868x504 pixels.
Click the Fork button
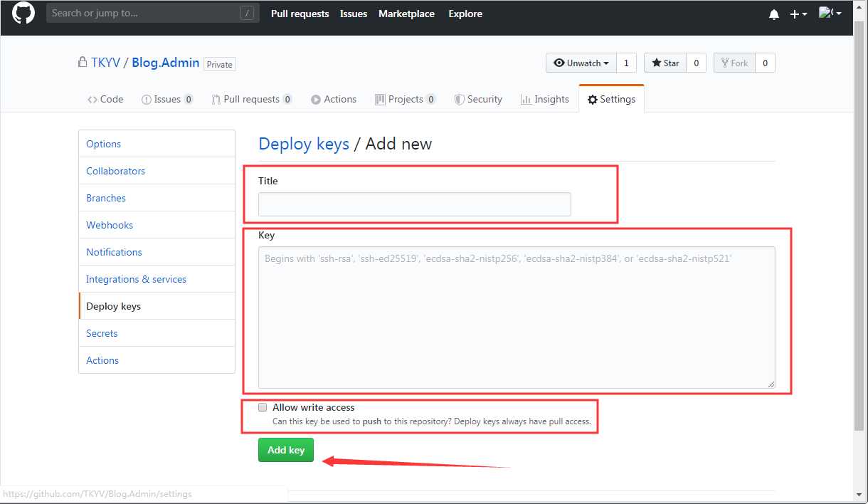click(x=734, y=63)
